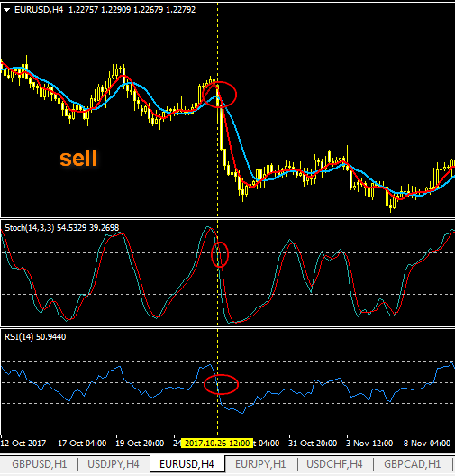Click the highlighted 2017.10.26 12:00 date label
The width and height of the screenshot is (455, 476).
coord(217,443)
